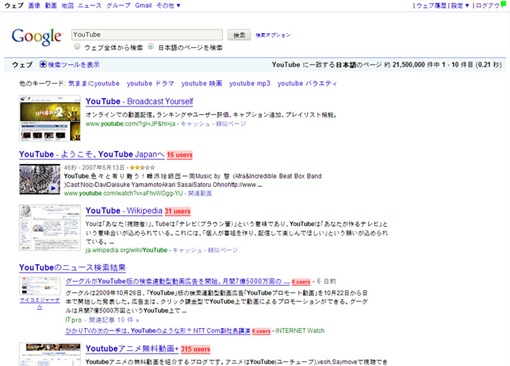Open YouTube - Broadcast Yourself result
This screenshot has width=510, height=366.
pos(139,101)
